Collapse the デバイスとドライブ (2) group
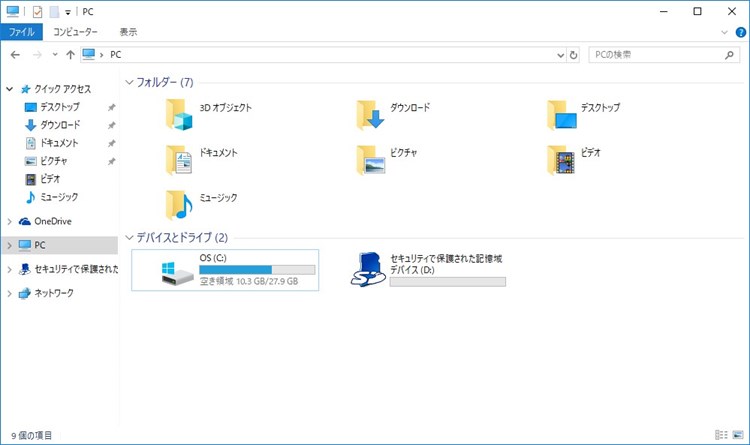The height and width of the screenshot is (445, 750). [129, 237]
